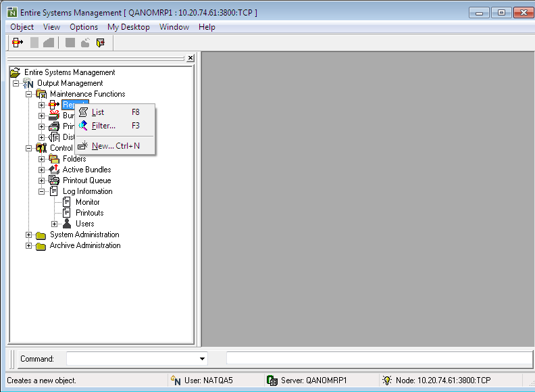Click the Output Management node icon
This screenshot has height=392, width=535.
[x=28, y=83]
